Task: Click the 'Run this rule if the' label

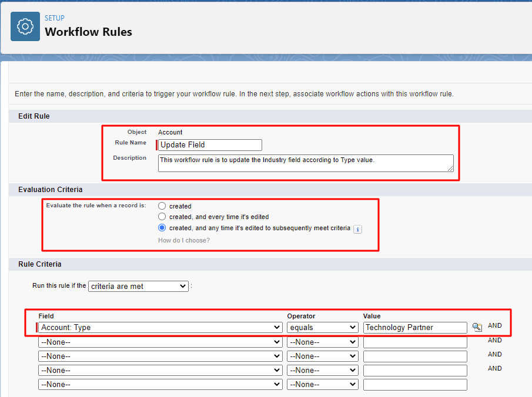Action: (59, 285)
